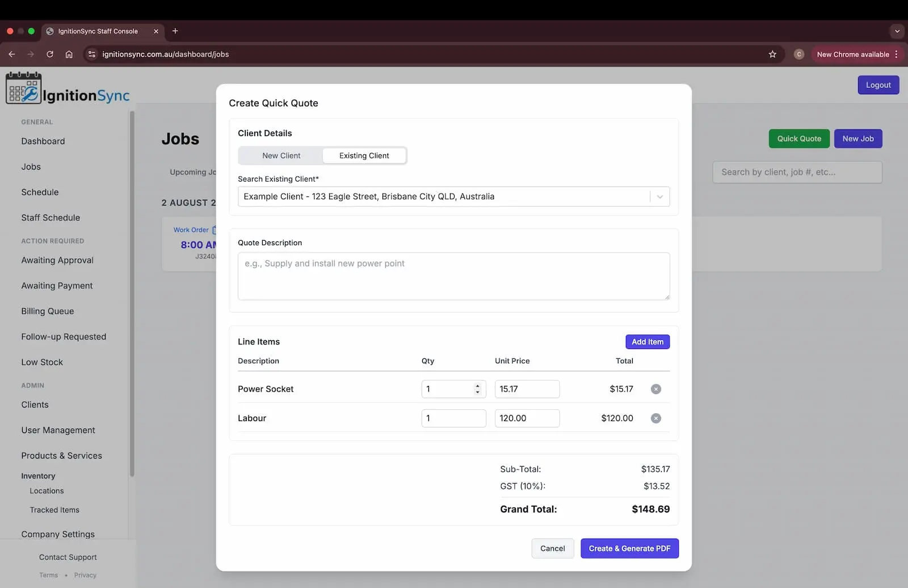Reload the page in browser
The width and height of the screenshot is (908, 588).
(50, 54)
